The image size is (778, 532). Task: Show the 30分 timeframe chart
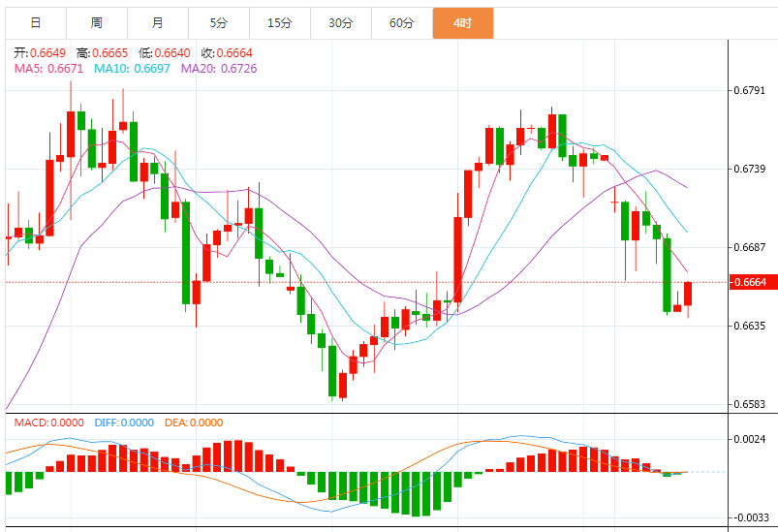(x=340, y=22)
